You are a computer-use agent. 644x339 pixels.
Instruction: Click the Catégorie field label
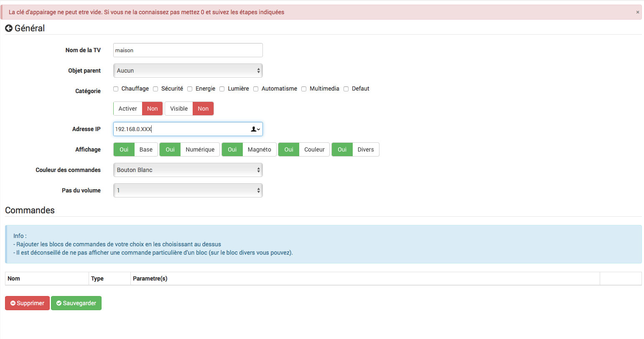[88, 91]
